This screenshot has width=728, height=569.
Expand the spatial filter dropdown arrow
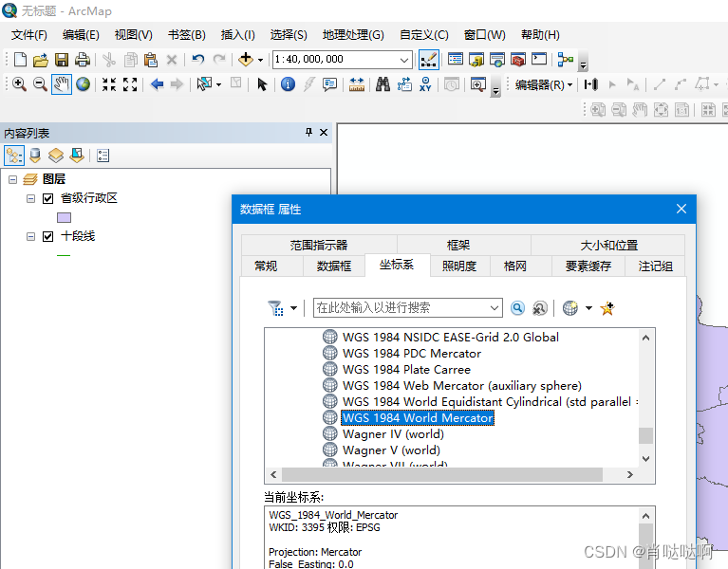coord(293,308)
